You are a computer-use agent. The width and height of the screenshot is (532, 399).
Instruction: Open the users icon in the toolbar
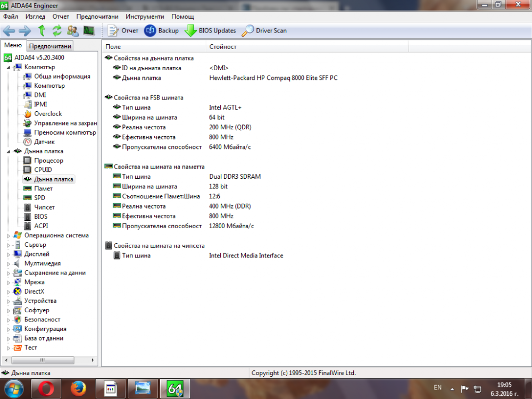point(72,31)
